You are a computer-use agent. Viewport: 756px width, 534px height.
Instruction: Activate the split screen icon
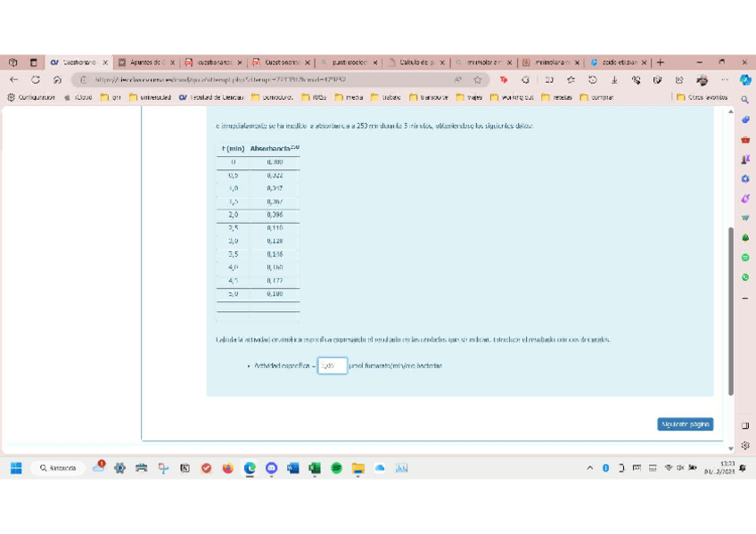click(x=549, y=79)
